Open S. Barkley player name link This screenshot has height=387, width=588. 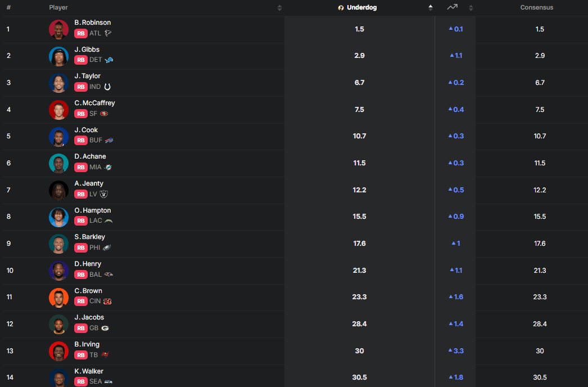[x=90, y=237]
